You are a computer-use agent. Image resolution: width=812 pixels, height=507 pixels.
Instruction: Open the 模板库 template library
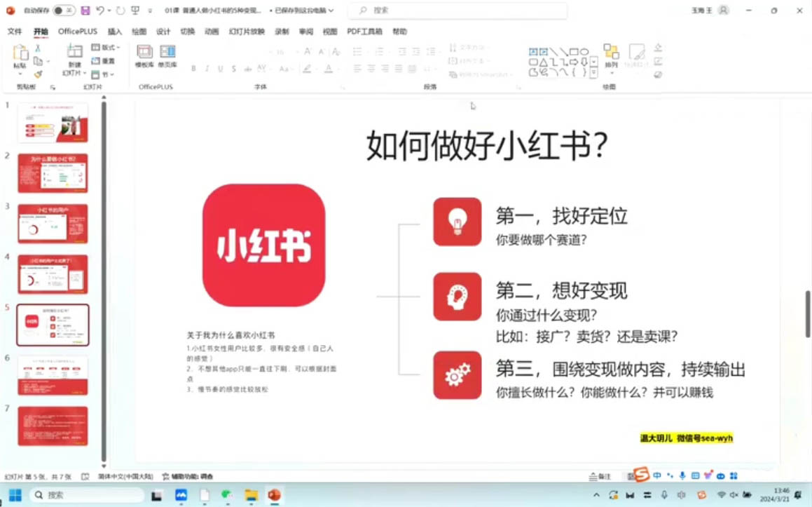[x=144, y=57]
